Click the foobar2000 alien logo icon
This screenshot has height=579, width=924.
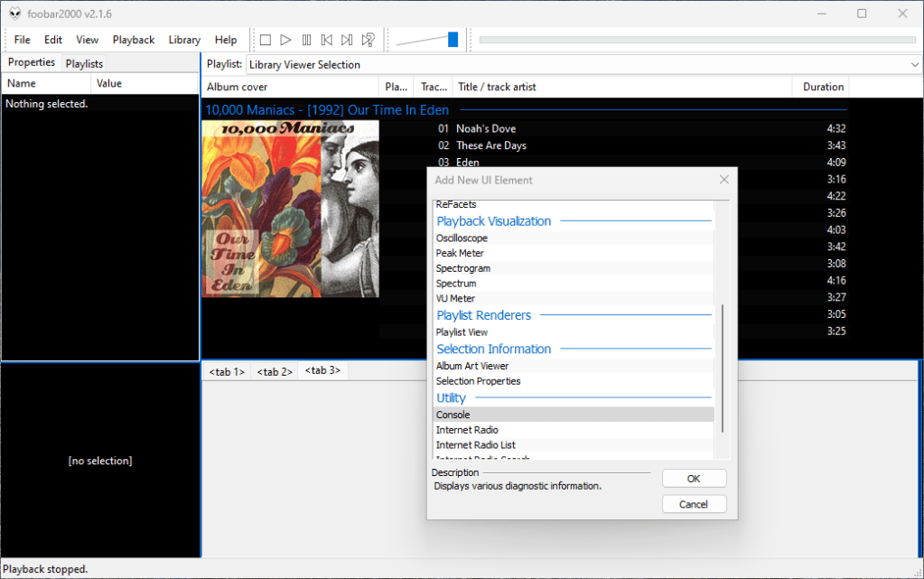click(15, 14)
